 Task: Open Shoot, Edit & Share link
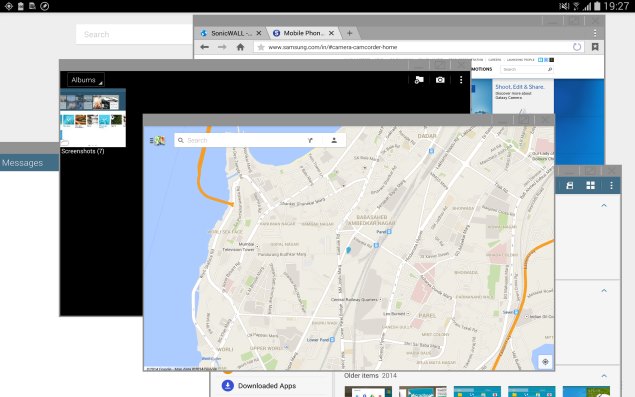(520, 87)
